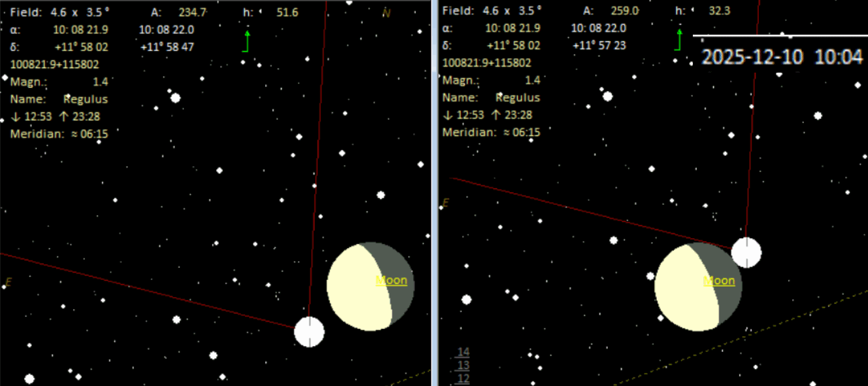Click the E compass marker in right panel

pos(446,203)
